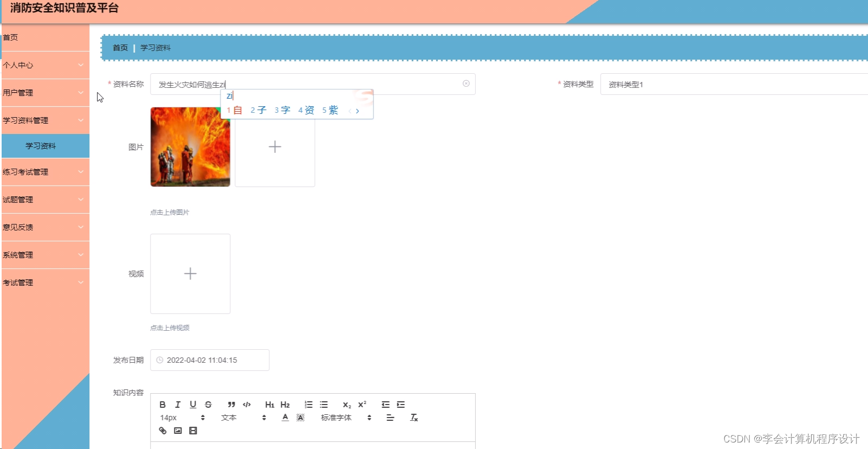The height and width of the screenshot is (449, 868).
Task: Click 首页 in the breadcrumb
Action: [x=120, y=48]
